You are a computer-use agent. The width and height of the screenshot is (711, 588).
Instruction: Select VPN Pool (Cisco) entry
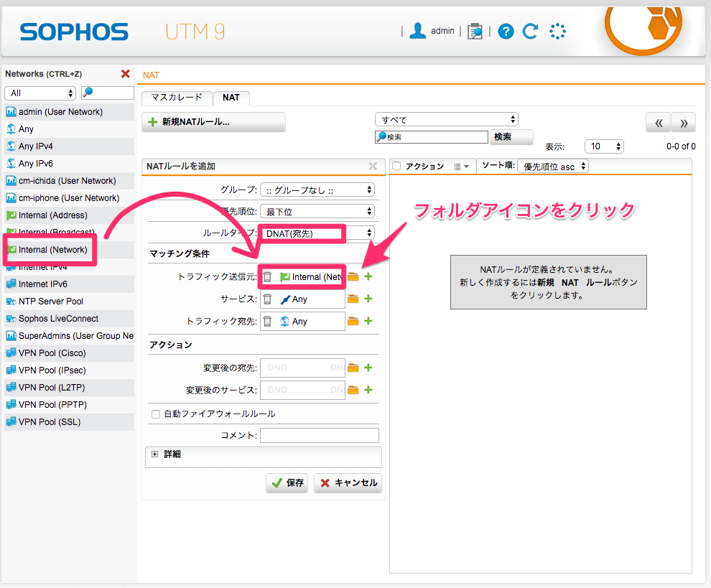pyautogui.click(x=70, y=353)
